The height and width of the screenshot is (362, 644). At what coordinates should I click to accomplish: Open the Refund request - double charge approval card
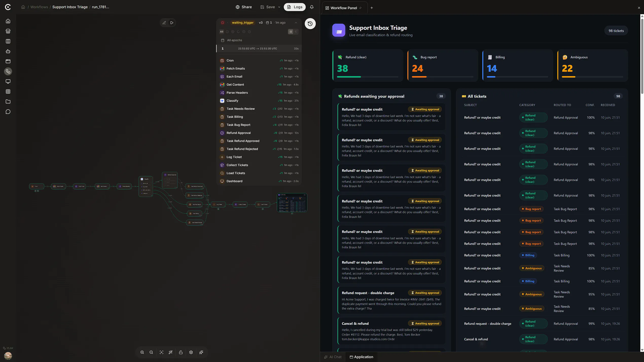391,301
